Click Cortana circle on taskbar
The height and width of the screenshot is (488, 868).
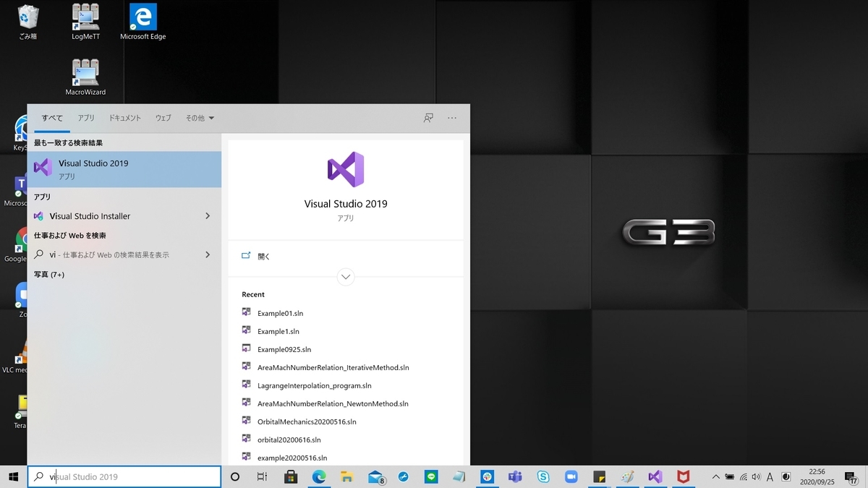tap(235, 476)
